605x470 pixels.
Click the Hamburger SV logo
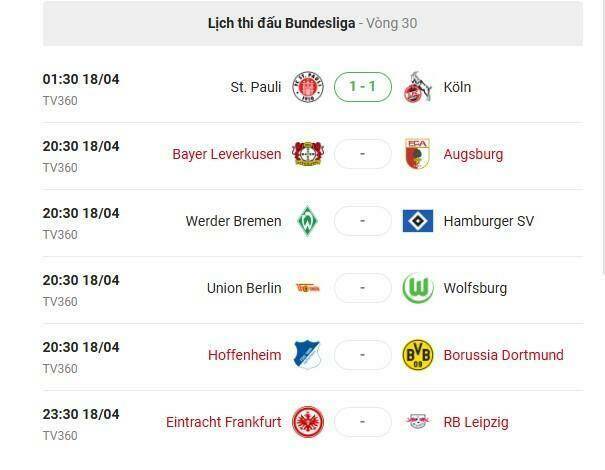pyautogui.click(x=417, y=221)
